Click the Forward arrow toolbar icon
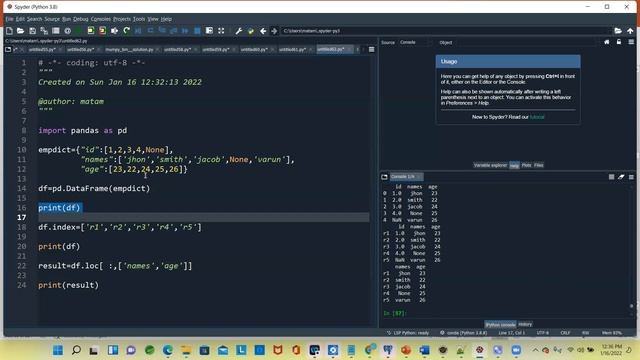 [x=274, y=31]
